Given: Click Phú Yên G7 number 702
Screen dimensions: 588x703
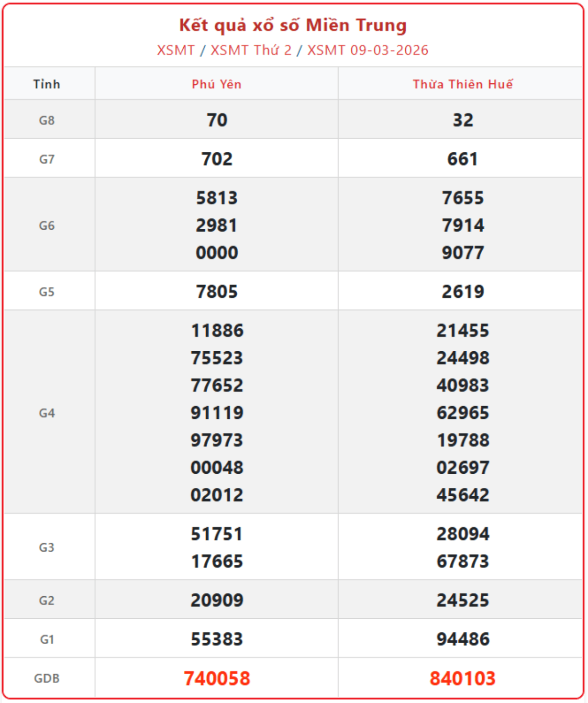Looking at the screenshot, I should click(217, 159).
